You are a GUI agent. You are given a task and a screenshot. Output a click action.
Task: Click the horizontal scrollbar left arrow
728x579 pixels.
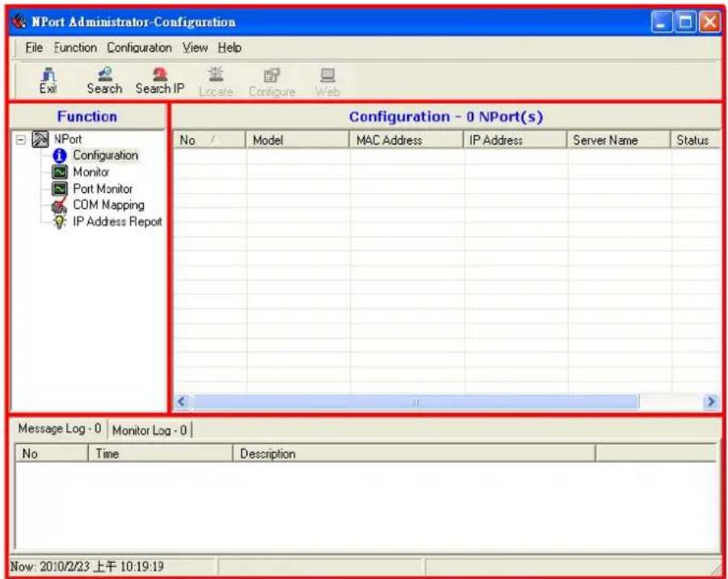(182, 402)
